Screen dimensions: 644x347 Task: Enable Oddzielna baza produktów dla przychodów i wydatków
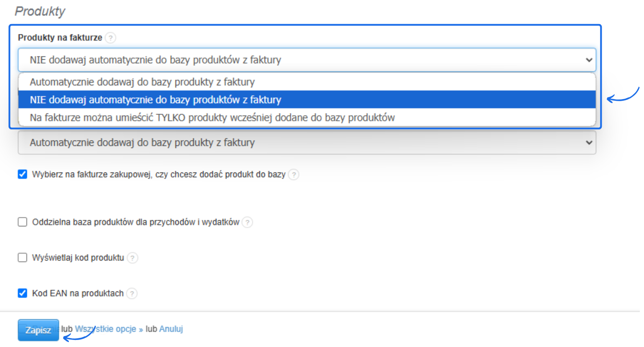pyautogui.click(x=23, y=222)
